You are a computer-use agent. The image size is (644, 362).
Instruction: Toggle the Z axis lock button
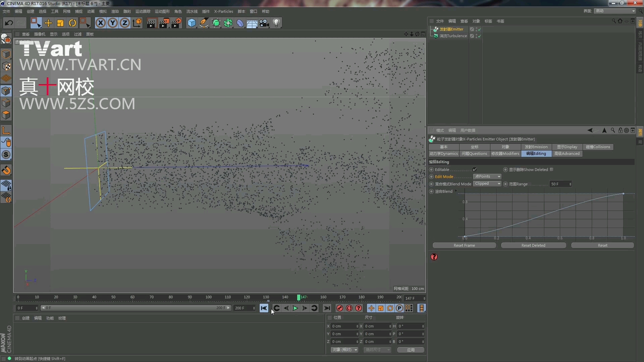click(x=124, y=23)
